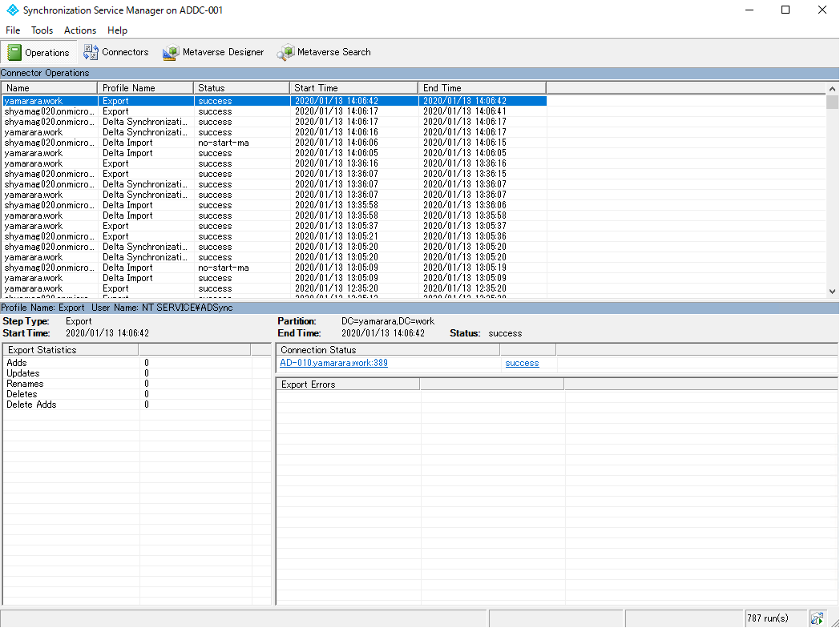
Task: Sort operations by the Status column
Action: (x=240, y=87)
